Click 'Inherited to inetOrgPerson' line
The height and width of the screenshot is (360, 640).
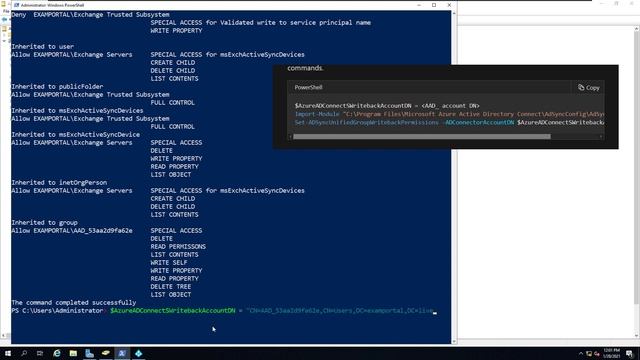[59, 182]
